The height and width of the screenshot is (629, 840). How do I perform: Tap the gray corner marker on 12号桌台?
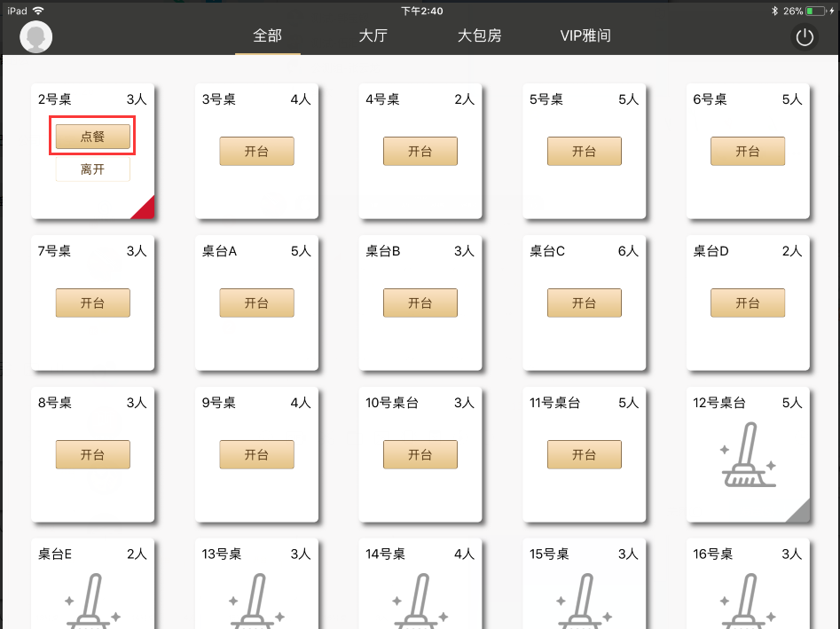coord(802,514)
